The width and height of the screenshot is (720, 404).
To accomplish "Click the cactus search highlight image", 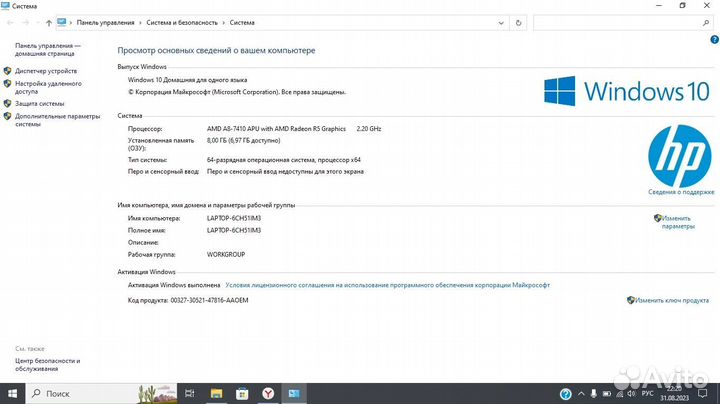I will coord(157,393).
